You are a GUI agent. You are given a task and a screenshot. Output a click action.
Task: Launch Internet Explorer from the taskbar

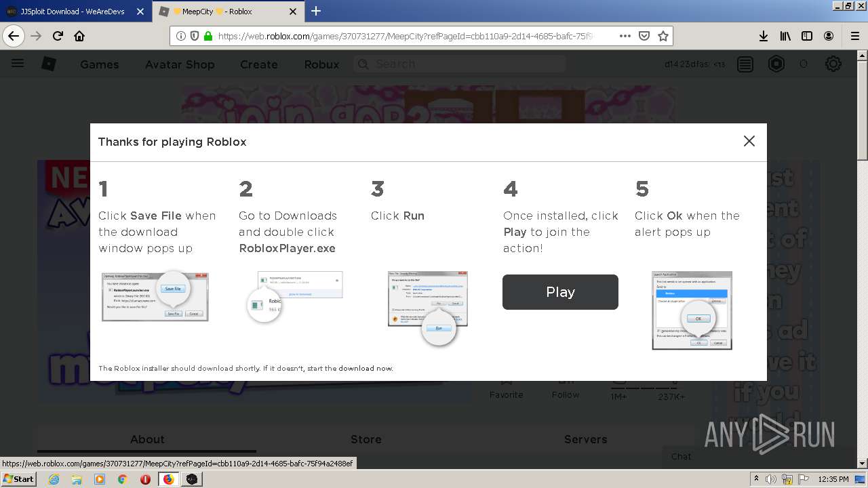coord(54,479)
